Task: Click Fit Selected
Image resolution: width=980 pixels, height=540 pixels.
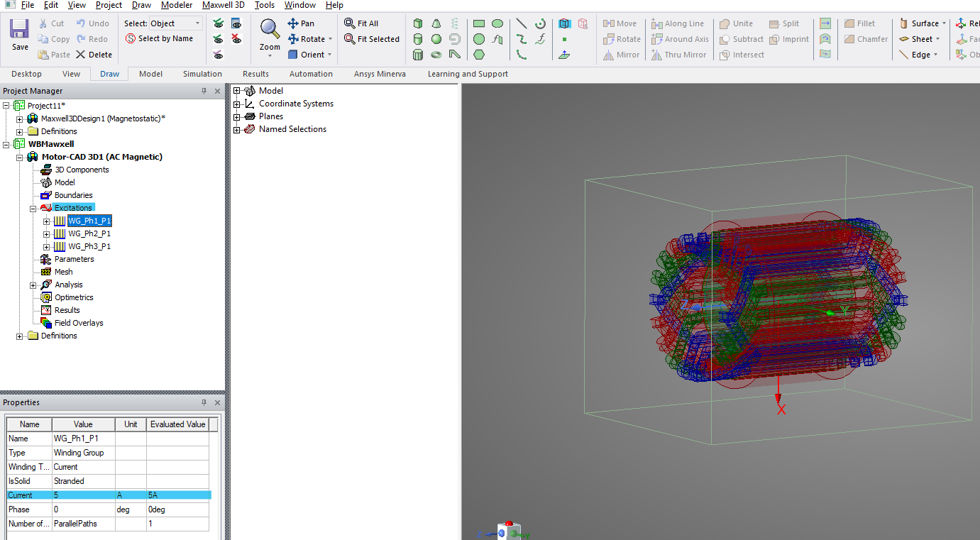Action: coord(372,39)
